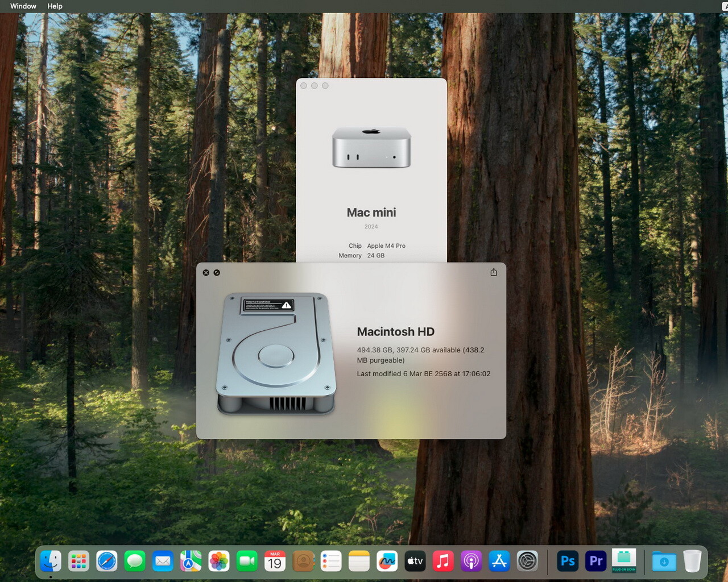Click the "24 GB" memory value

coord(376,256)
